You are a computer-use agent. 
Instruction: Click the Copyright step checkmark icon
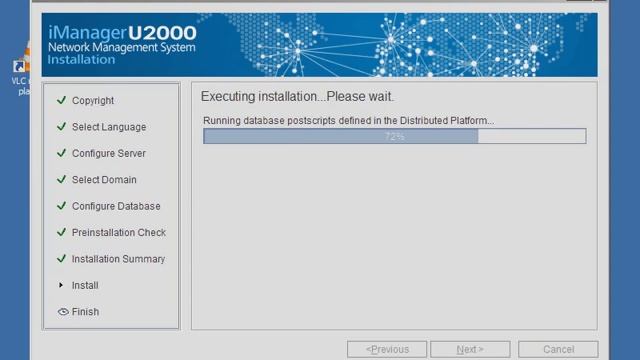(61, 100)
